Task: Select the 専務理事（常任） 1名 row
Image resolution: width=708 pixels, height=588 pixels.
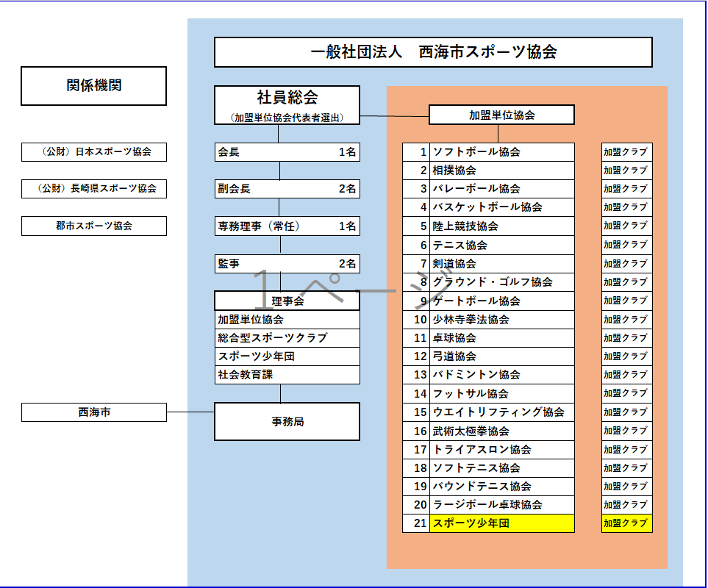Action: (287, 226)
